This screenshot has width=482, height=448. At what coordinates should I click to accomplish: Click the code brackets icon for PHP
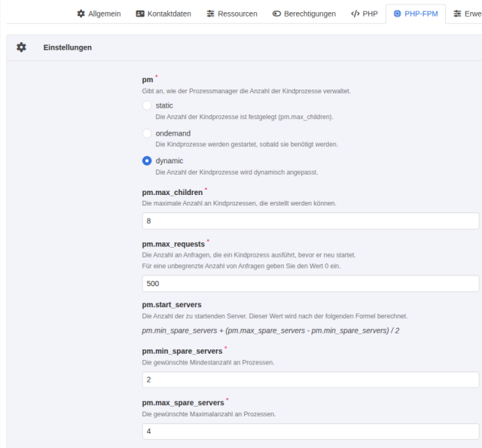(x=355, y=14)
